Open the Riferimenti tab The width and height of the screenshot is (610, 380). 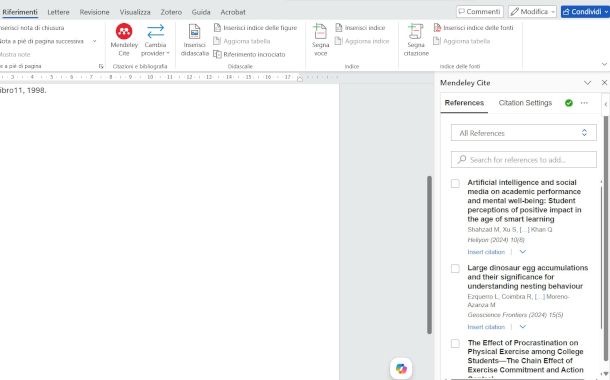tap(20, 12)
